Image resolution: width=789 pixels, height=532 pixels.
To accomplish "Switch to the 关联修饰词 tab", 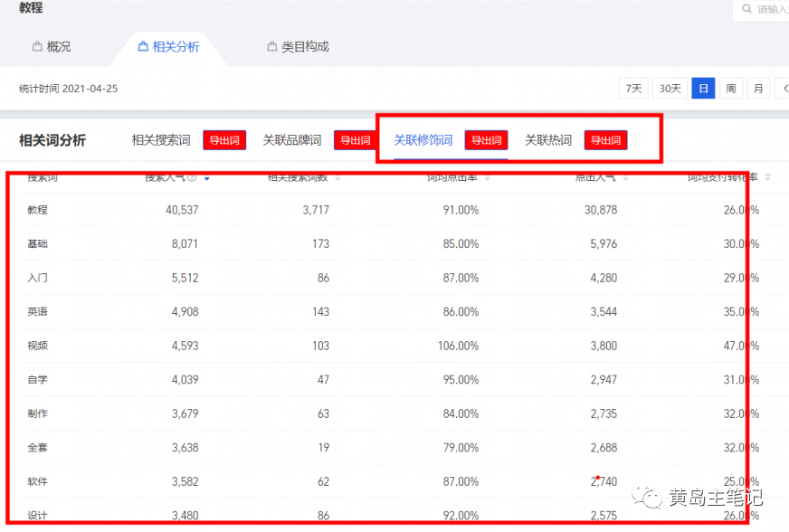I will coord(423,140).
